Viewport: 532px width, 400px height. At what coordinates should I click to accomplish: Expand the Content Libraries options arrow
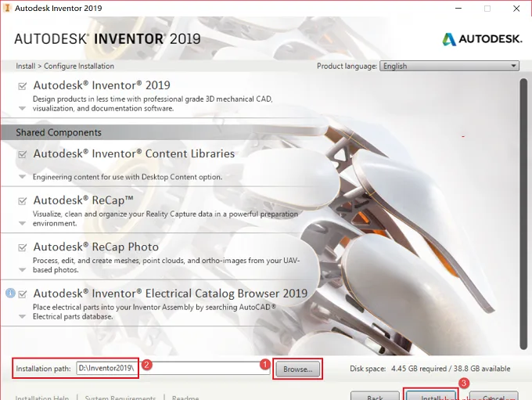23,177
